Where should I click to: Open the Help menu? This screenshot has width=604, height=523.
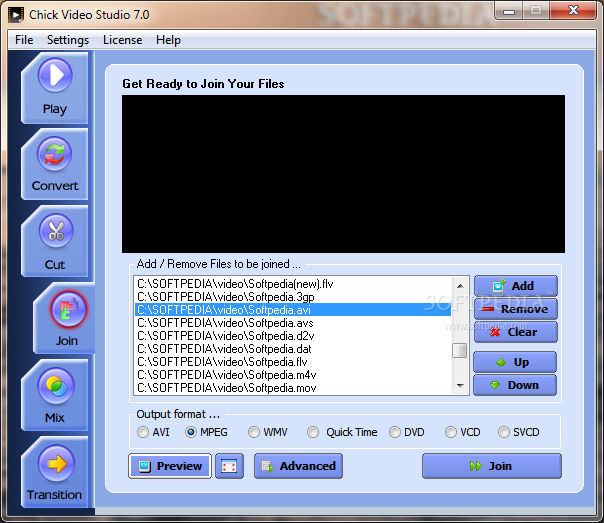pyautogui.click(x=168, y=40)
